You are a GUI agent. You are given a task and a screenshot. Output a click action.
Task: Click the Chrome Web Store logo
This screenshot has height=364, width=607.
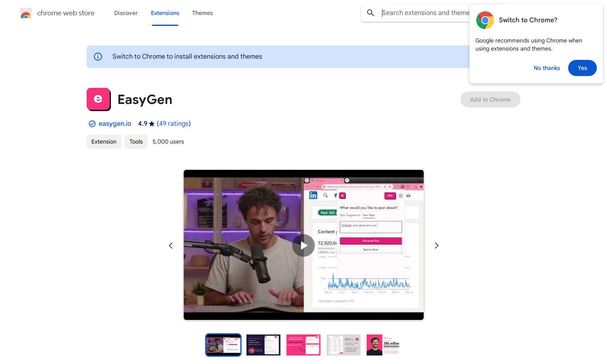(26, 13)
